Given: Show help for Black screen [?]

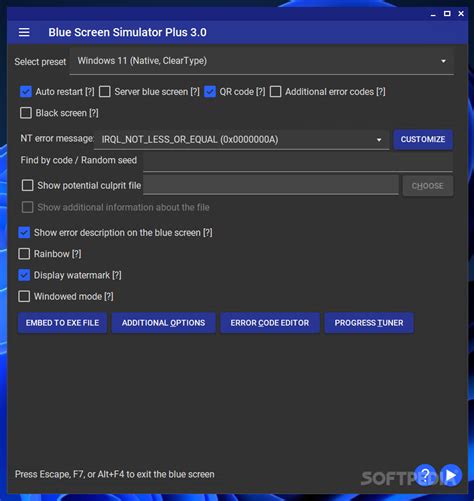Looking at the screenshot, I should [x=94, y=113].
